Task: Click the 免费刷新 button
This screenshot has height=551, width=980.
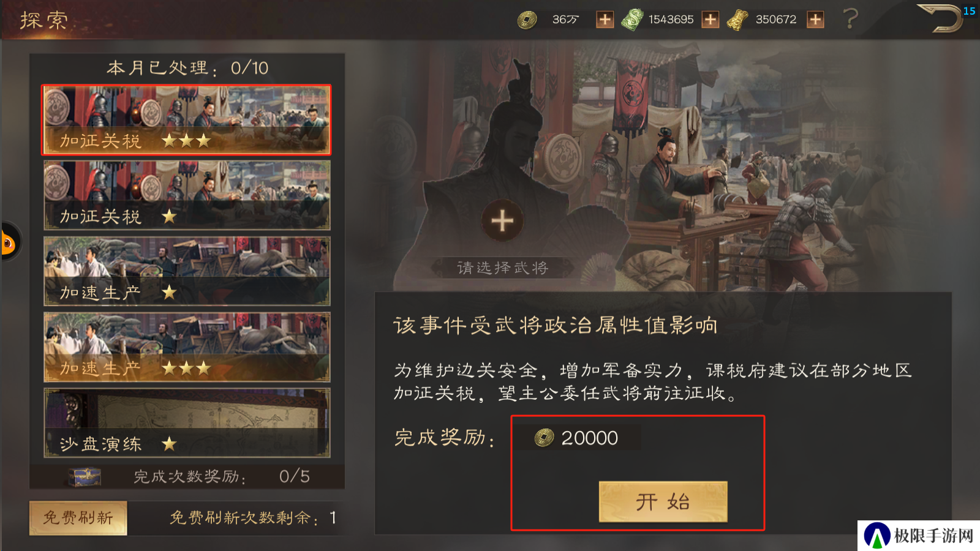Action: [x=78, y=518]
